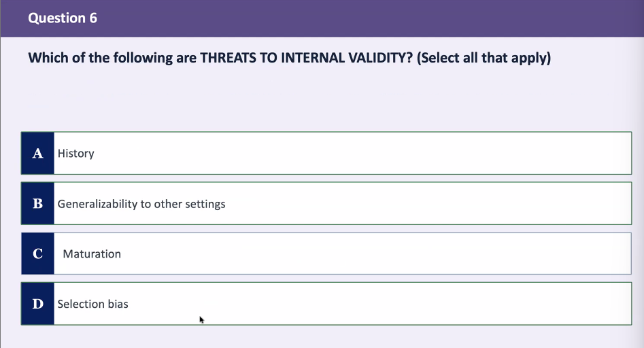The height and width of the screenshot is (348, 644).
Task: Click the question text beginning with Which
Action: pyautogui.click(x=289, y=58)
